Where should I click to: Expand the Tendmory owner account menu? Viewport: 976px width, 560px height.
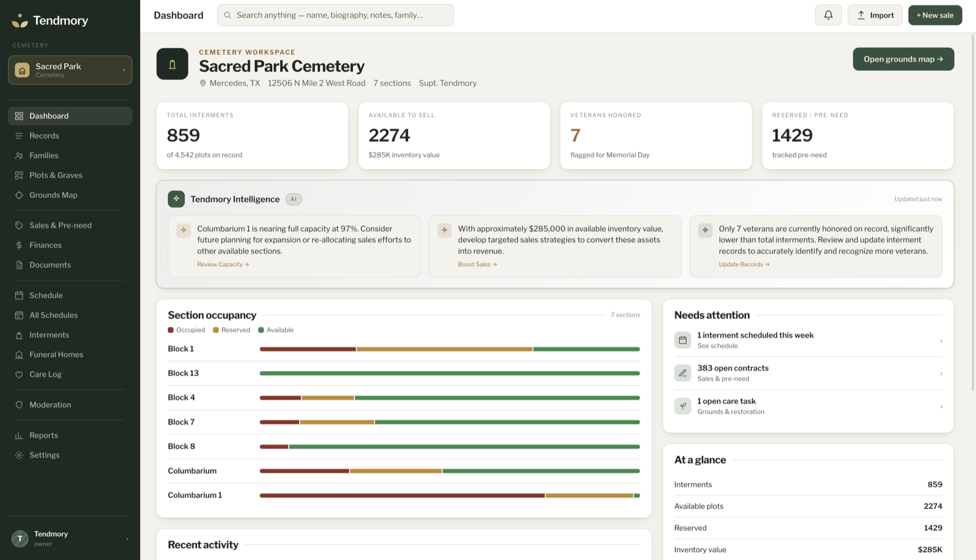[70, 539]
